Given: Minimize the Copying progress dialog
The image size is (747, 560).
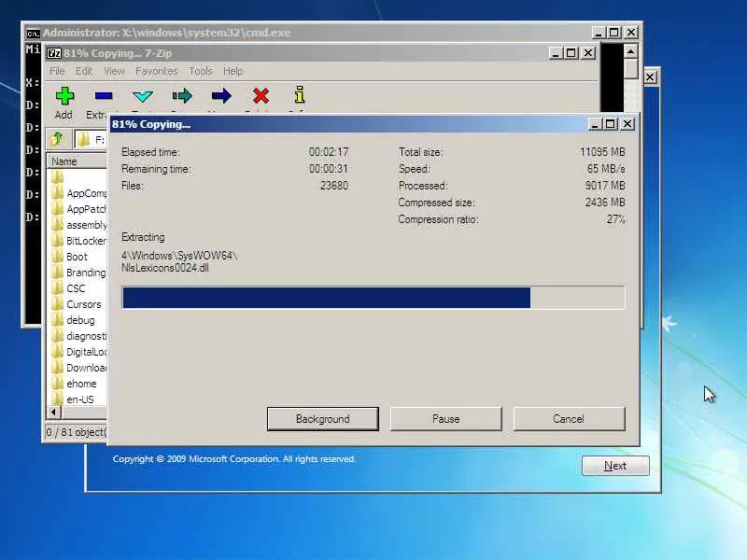Looking at the screenshot, I should click(594, 124).
